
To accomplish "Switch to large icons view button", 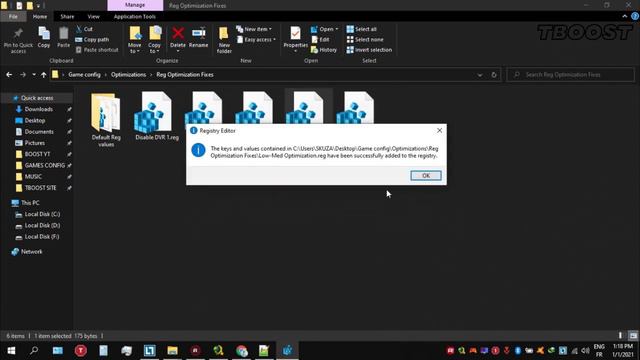I will (x=633, y=336).
